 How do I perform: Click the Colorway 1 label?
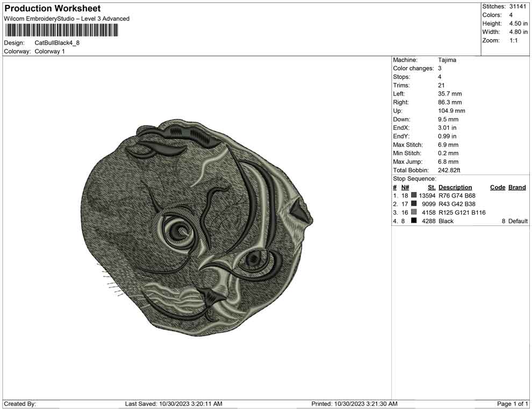49,52
